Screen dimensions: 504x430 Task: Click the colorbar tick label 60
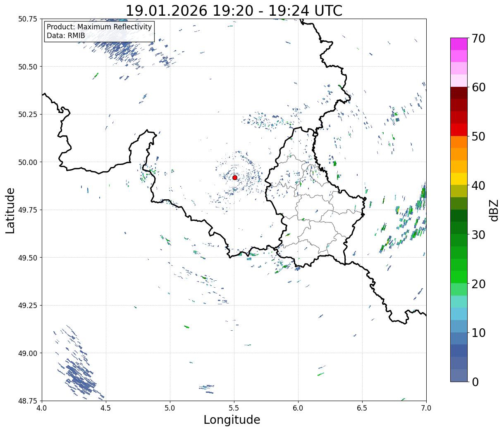[479, 87]
